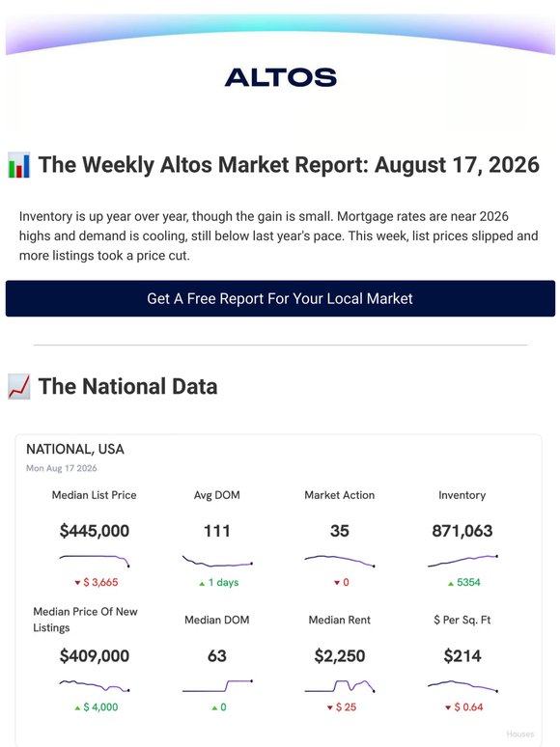Click the red trend chart emoji beside National Data
The width and height of the screenshot is (560, 747).
click(x=19, y=386)
